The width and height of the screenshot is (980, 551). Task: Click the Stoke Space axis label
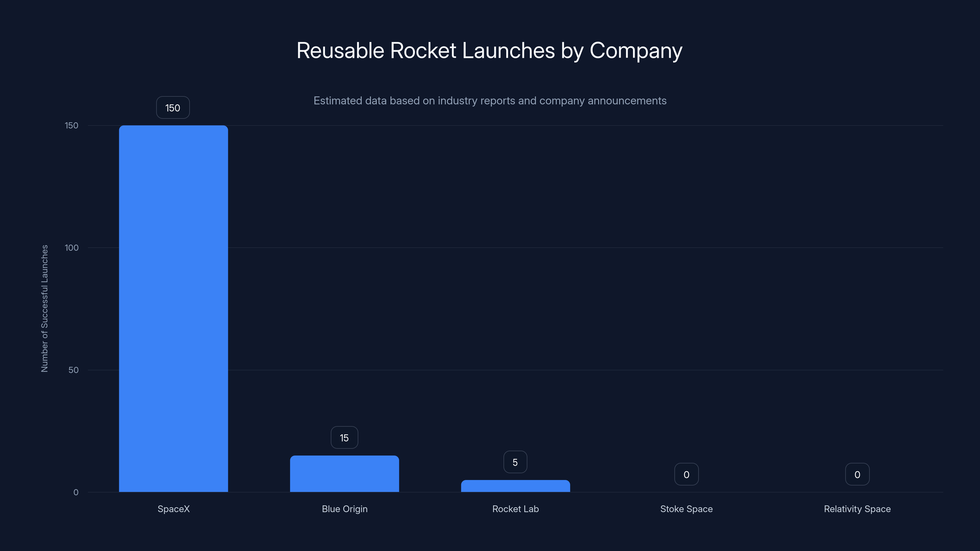coord(686,509)
